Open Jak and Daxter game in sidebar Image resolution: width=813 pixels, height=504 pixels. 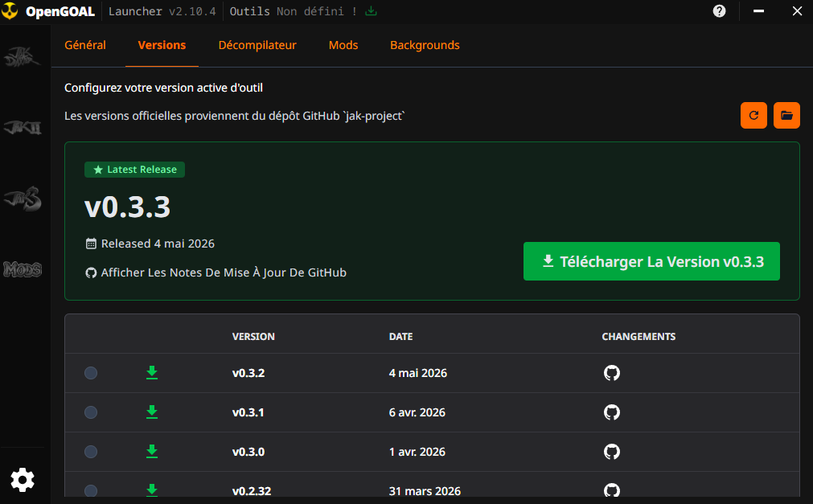coord(23,56)
